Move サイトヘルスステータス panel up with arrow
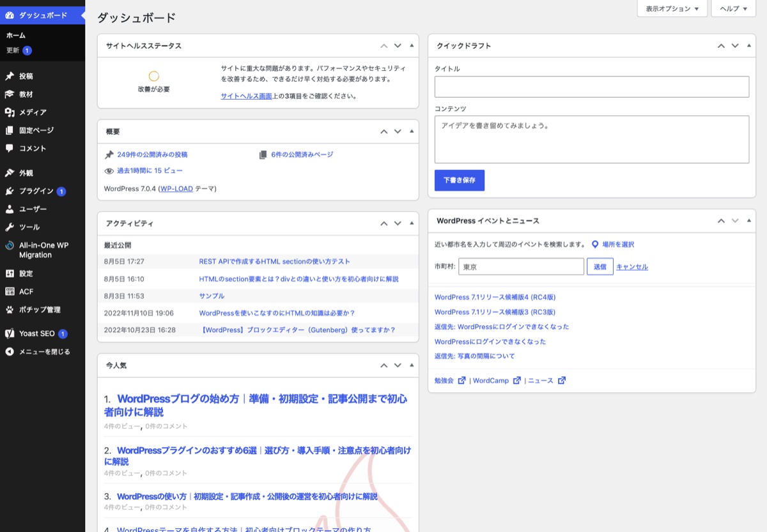The width and height of the screenshot is (767, 532). pyautogui.click(x=383, y=46)
